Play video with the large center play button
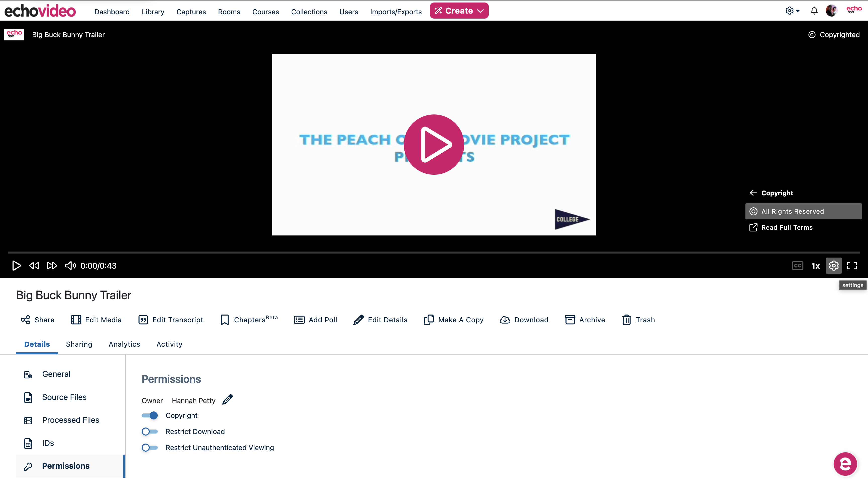 [434, 145]
